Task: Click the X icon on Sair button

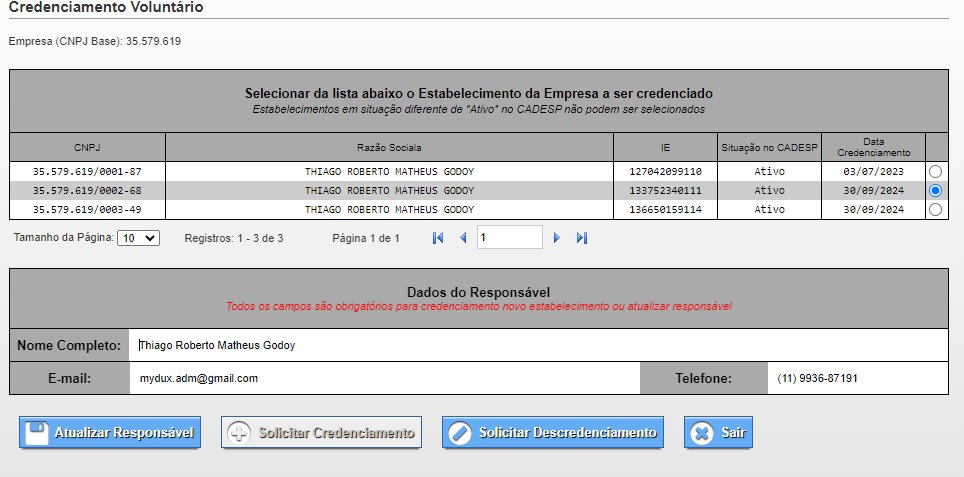Action: 702,433
